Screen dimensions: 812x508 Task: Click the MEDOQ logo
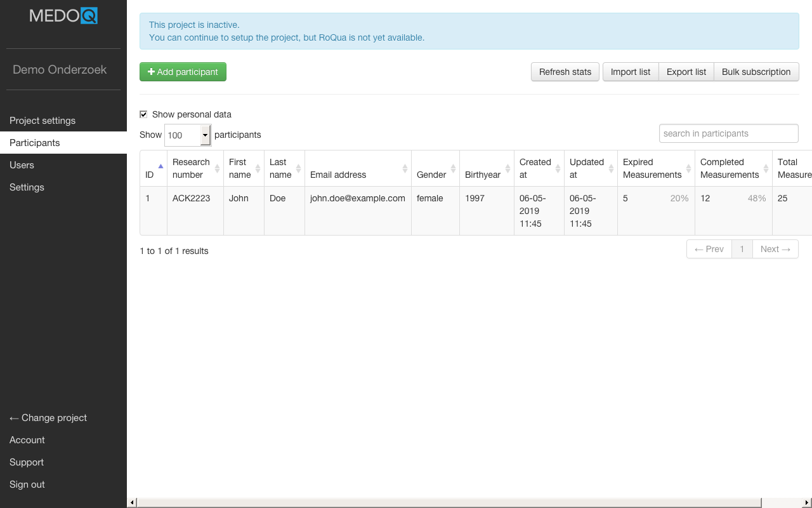tap(63, 16)
